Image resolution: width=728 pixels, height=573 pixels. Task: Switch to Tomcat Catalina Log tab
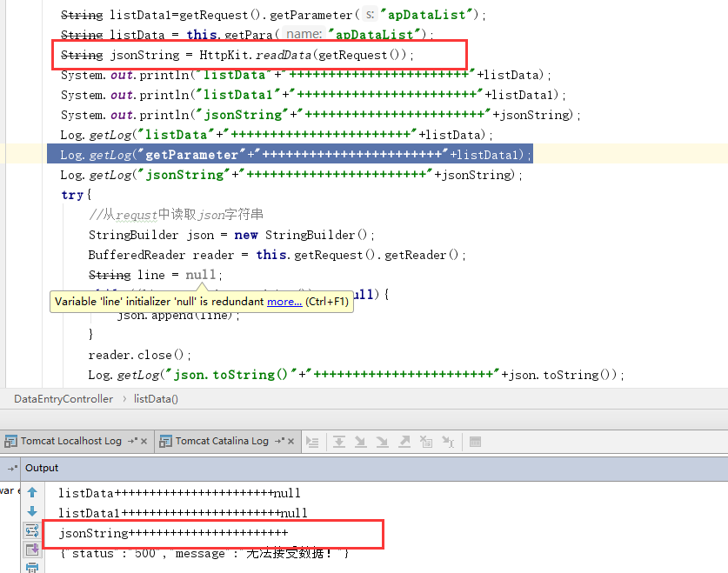[x=222, y=441]
